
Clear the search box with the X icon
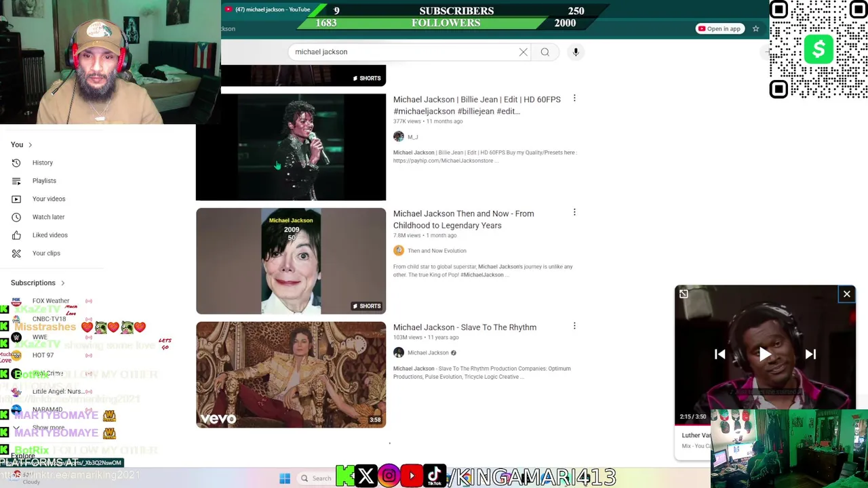tap(523, 52)
